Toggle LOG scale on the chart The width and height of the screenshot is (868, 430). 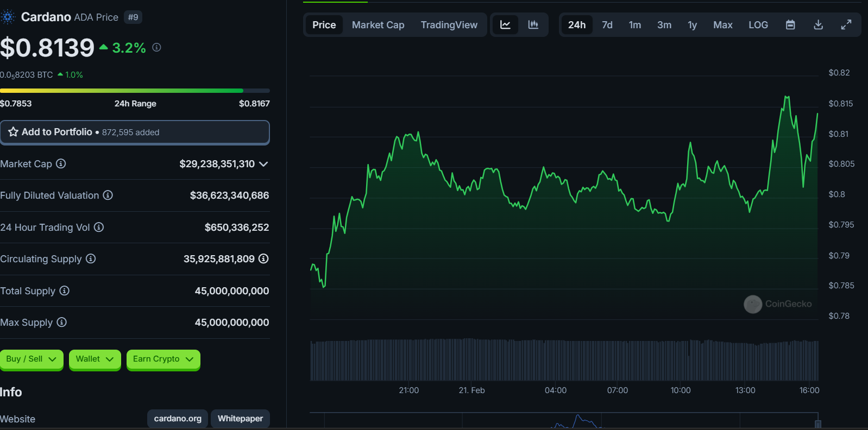pyautogui.click(x=758, y=24)
